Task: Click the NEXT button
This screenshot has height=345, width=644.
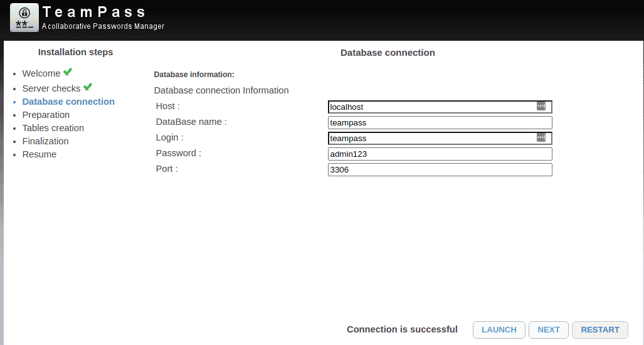Action: (549, 330)
